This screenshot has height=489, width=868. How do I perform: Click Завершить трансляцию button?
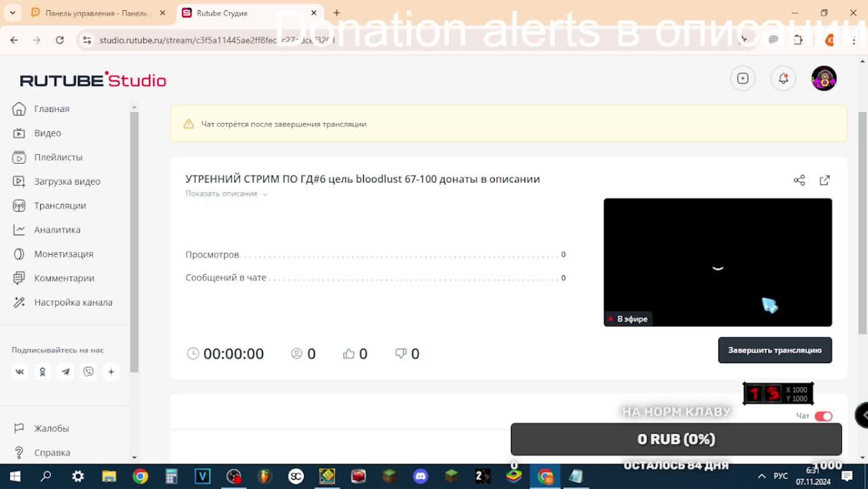[x=775, y=350]
